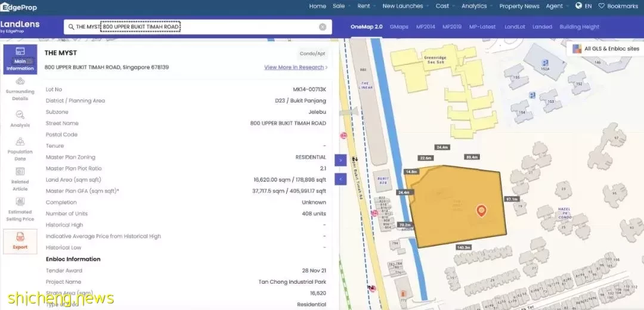This screenshot has height=310, width=644.
Task: Switch to the Building Height map tab
Action: click(580, 27)
